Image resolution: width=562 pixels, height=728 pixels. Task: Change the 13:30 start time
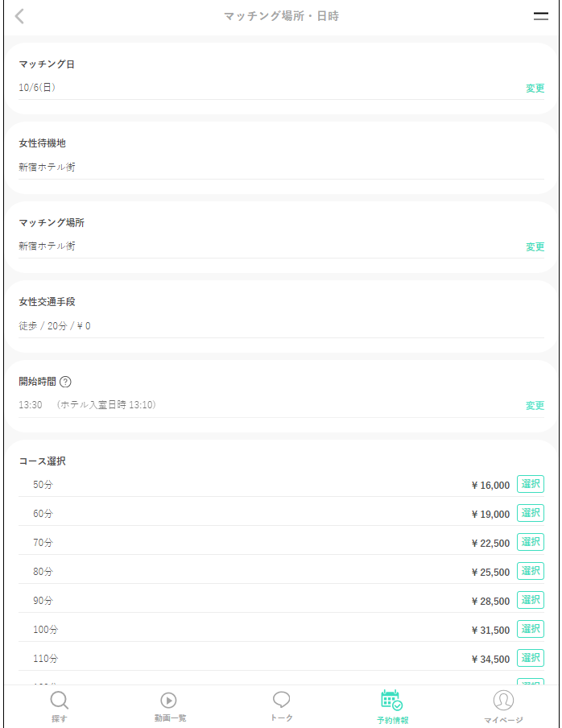point(535,406)
